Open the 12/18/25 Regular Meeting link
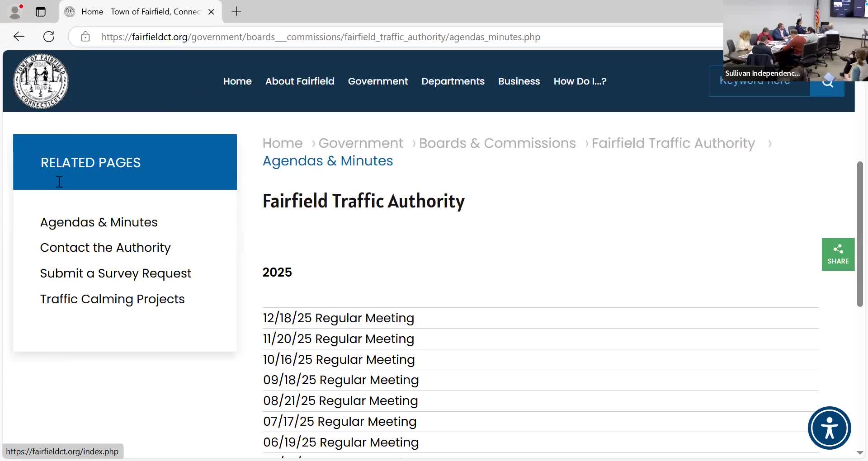868x461 pixels. (338, 318)
